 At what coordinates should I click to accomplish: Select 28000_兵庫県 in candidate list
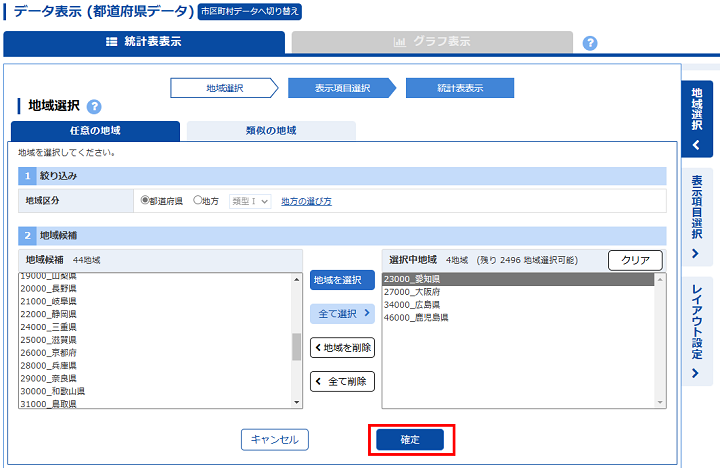tap(155, 366)
